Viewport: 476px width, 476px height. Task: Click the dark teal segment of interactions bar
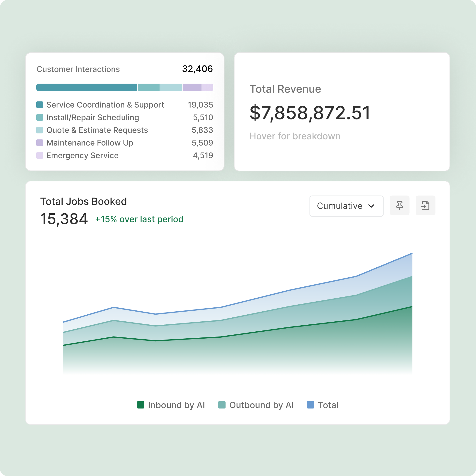87,88
